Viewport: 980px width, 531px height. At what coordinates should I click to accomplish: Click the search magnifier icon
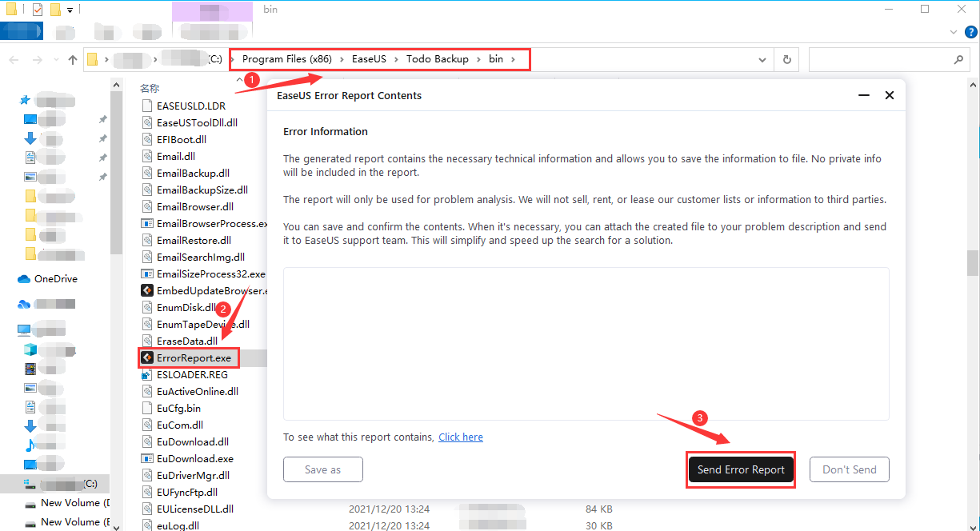coord(958,59)
